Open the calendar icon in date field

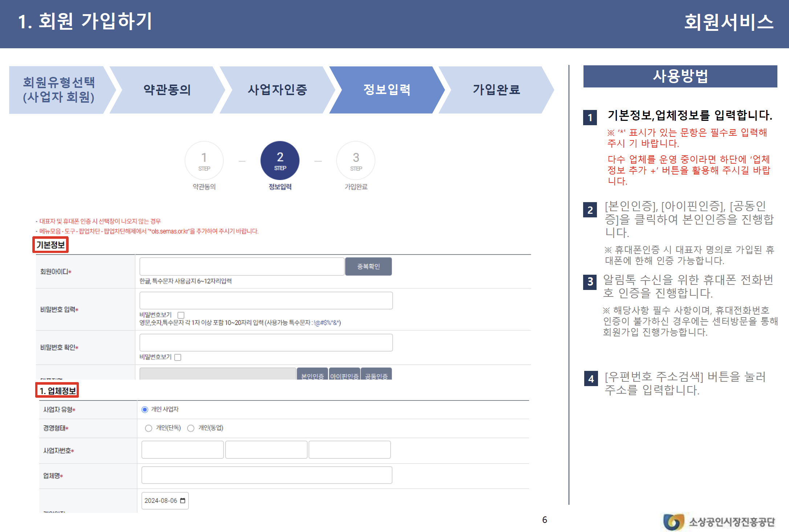(x=183, y=500)
